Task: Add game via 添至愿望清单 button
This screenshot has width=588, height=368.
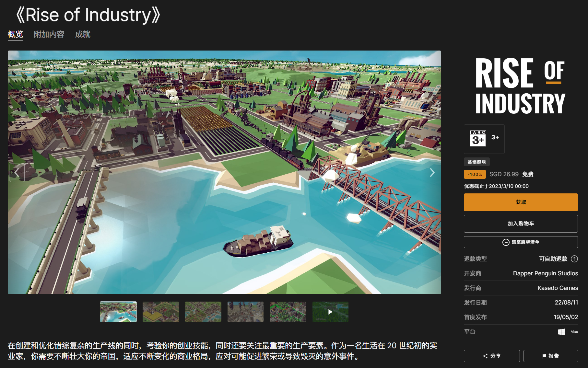Action: click(521, 242)
